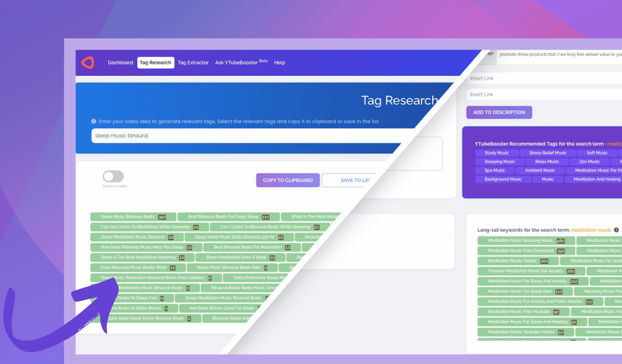Image resolution: width=622 pixels, height=364 pixels.
Task: Select the Stress Relief Music tag
Action: click(x=548, y=153)
